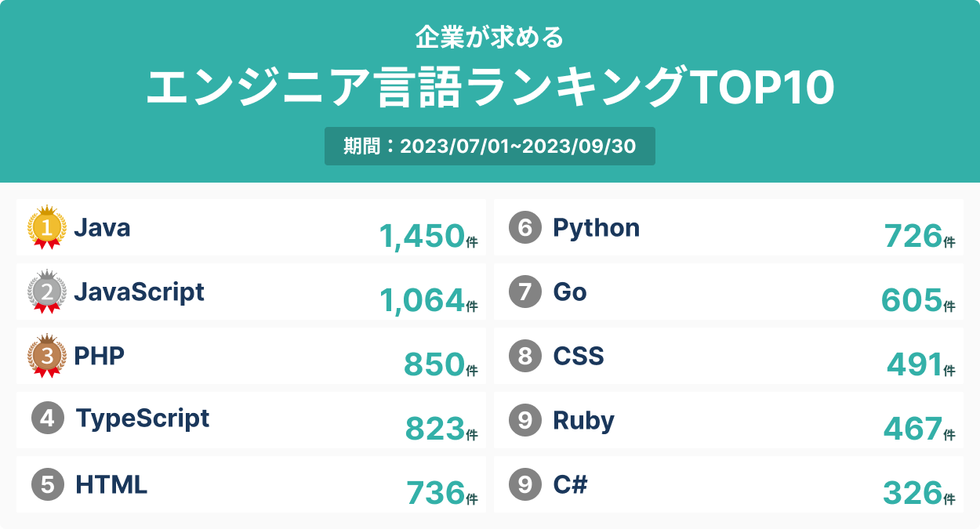Click the rank badge beside Ruby
The image size is (980, 529).
525,421
